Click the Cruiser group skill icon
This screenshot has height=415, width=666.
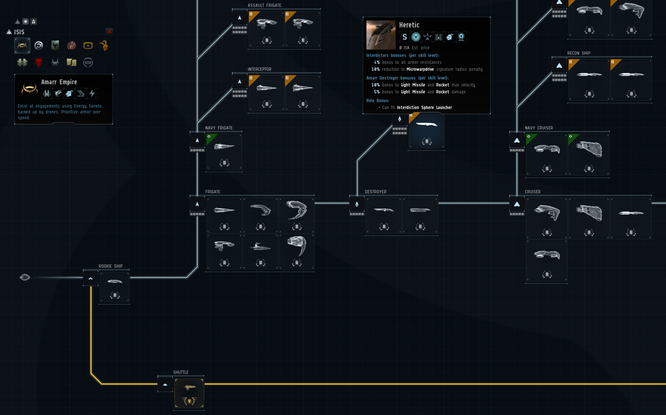[516, 206]
